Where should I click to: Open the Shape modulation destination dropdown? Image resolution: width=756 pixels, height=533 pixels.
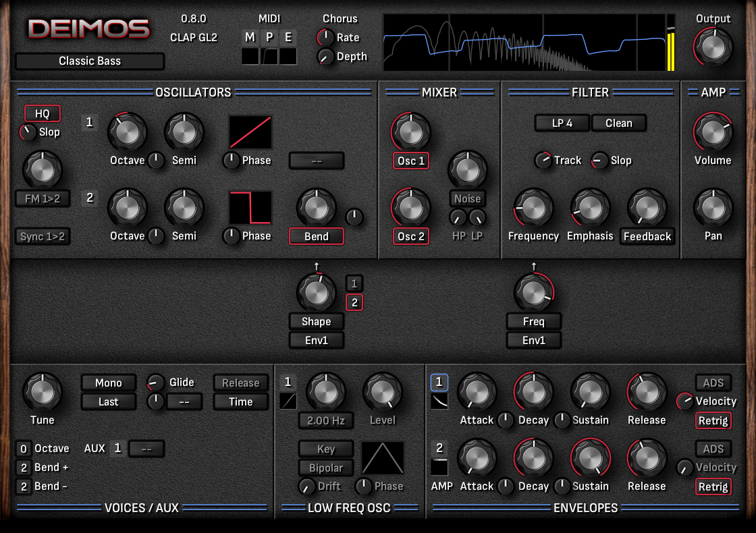click(317, 321)
